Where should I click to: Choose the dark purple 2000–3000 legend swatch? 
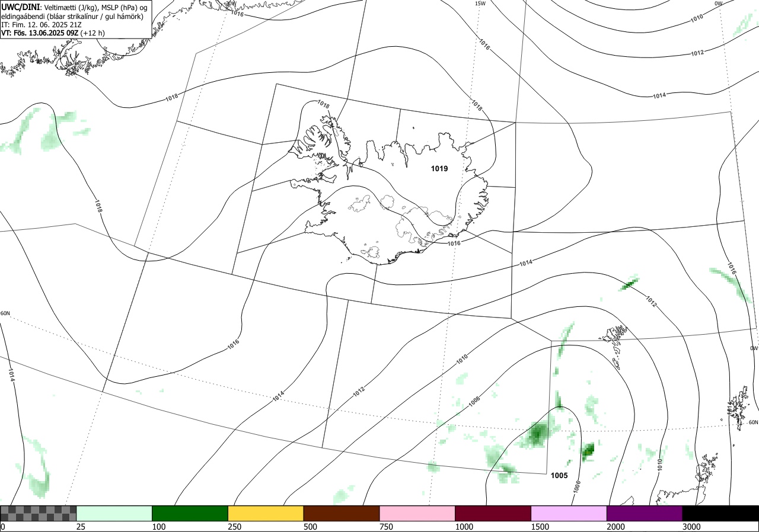[x=645, y=513]
